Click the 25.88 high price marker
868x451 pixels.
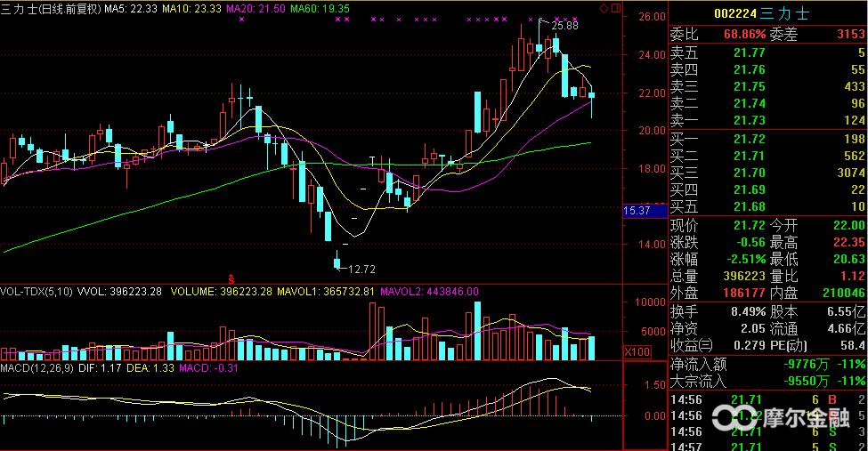click(x=564, y=26)
